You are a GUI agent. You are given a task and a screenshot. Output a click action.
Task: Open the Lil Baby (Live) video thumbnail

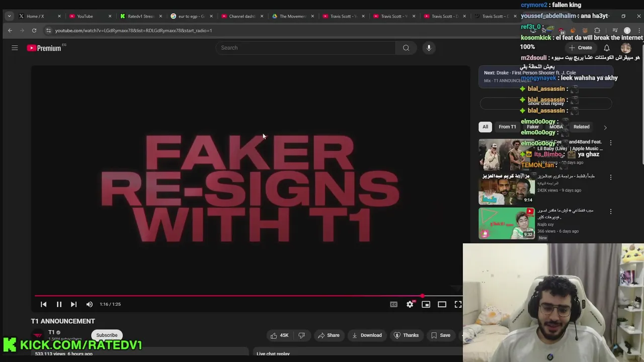(x=507, y=154)
